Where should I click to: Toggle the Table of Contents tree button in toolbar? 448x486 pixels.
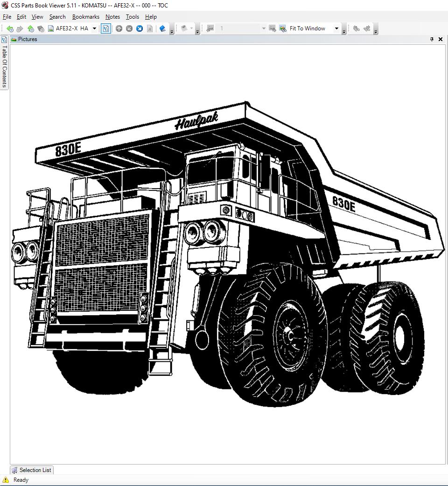[106, 28]
